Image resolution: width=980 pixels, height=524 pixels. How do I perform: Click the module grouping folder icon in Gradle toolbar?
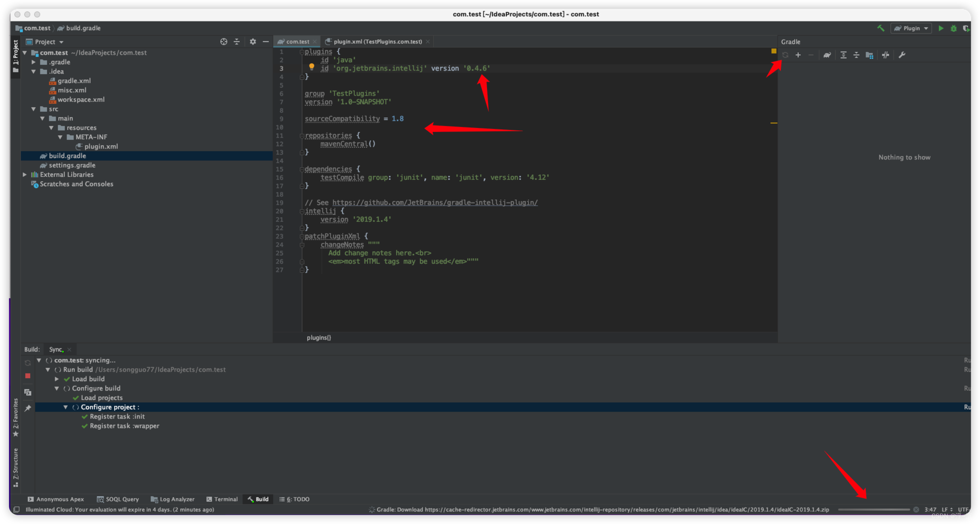(869, 55)
